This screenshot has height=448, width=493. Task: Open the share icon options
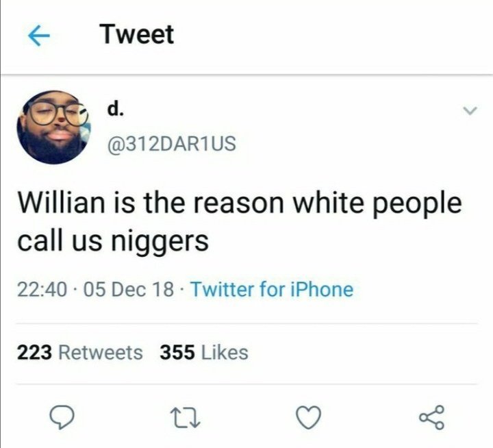tap(432, 417)
